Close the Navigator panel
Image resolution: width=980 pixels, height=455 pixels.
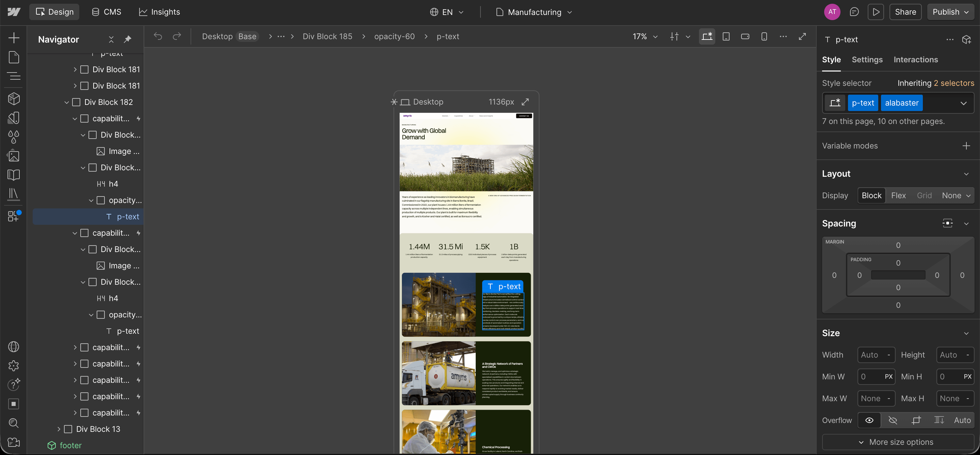[111, 39]
